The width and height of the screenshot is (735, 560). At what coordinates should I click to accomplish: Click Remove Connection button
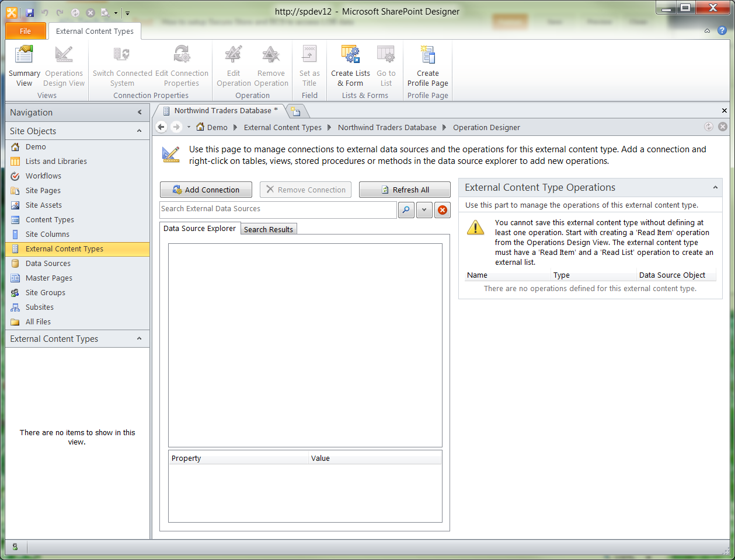[306, 190]
